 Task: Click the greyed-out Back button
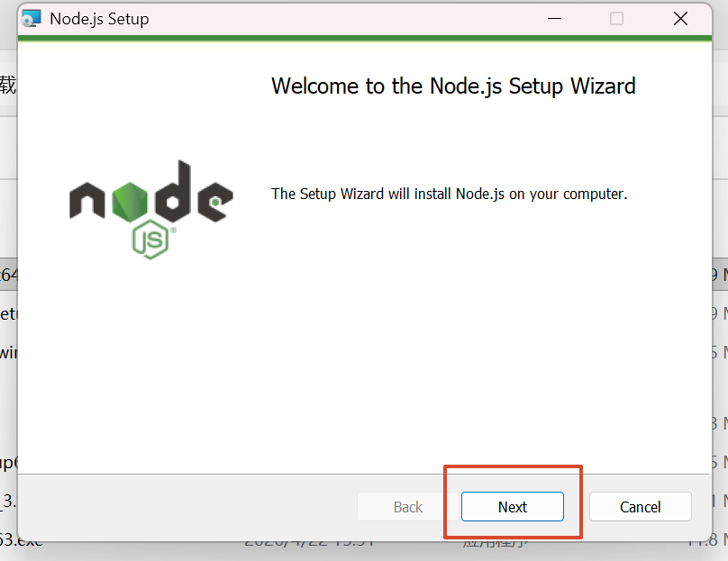[x=407, y=507]
